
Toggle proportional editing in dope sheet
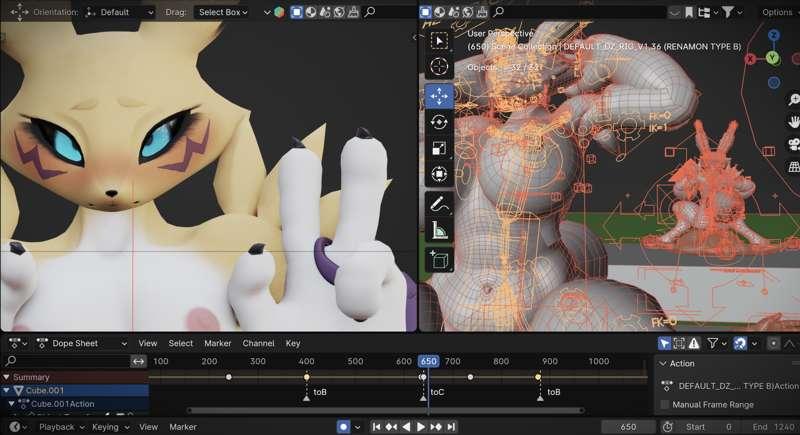[x=773, y=344]
